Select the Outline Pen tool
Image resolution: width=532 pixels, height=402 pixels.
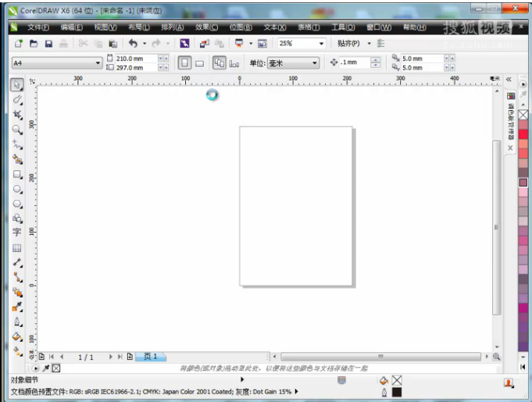coord(17,322)
